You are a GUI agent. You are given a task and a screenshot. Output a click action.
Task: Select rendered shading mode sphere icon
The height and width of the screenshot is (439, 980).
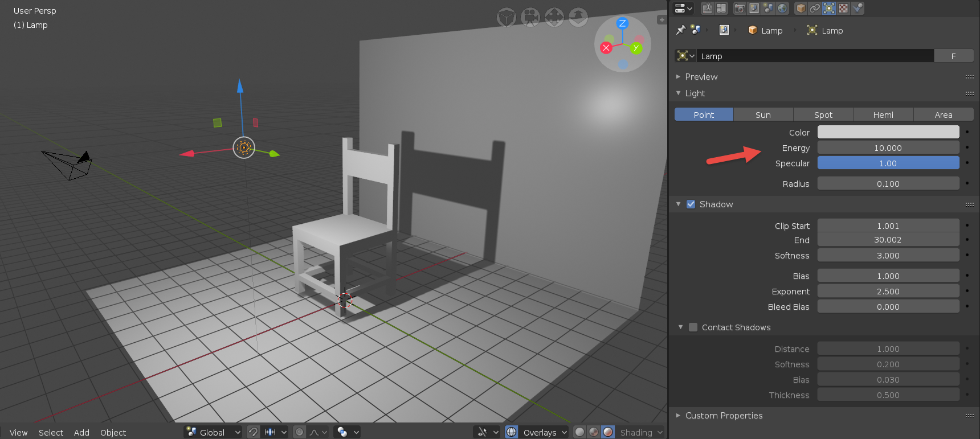[608, 432]
